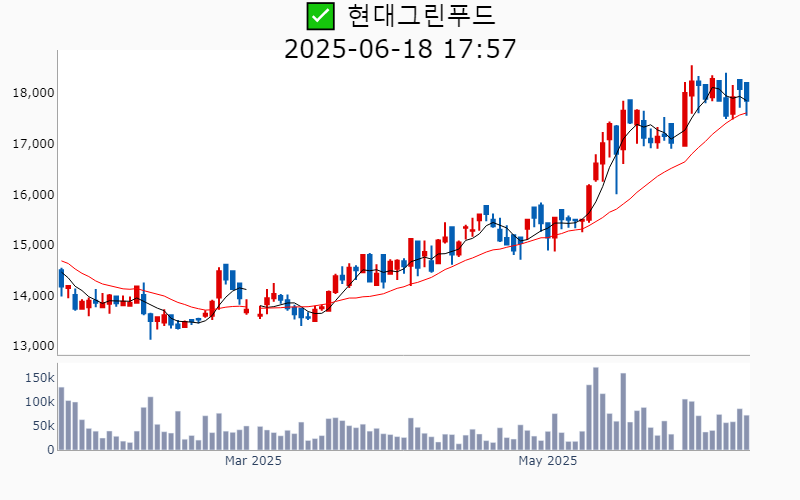Click the tallest volume bar in May

tap(595, 409)
